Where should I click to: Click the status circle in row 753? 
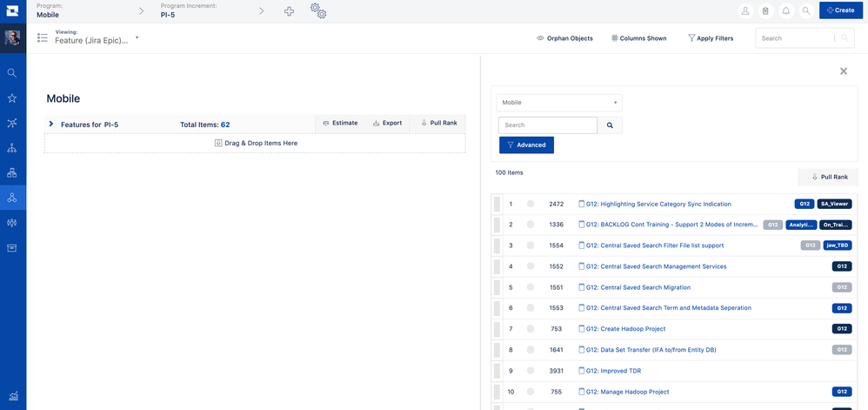[531, 328]
